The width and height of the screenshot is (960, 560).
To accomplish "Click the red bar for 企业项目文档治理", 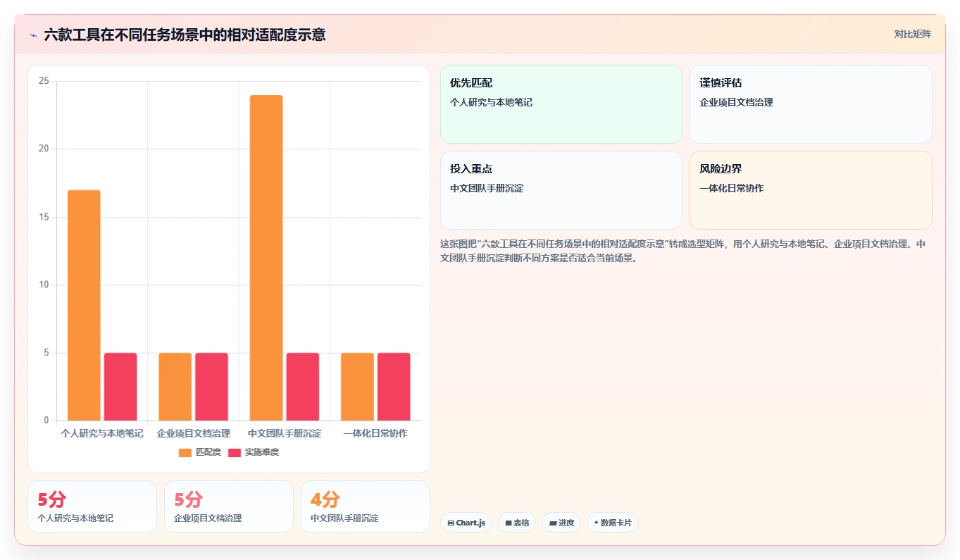I will point(211,387).
